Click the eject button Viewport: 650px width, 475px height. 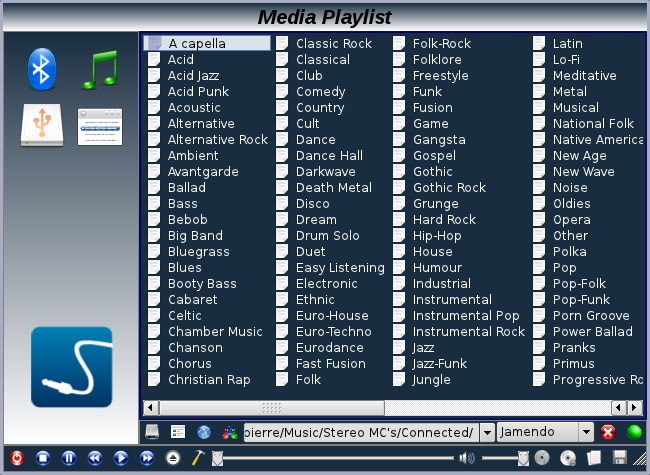pos(174,458)
